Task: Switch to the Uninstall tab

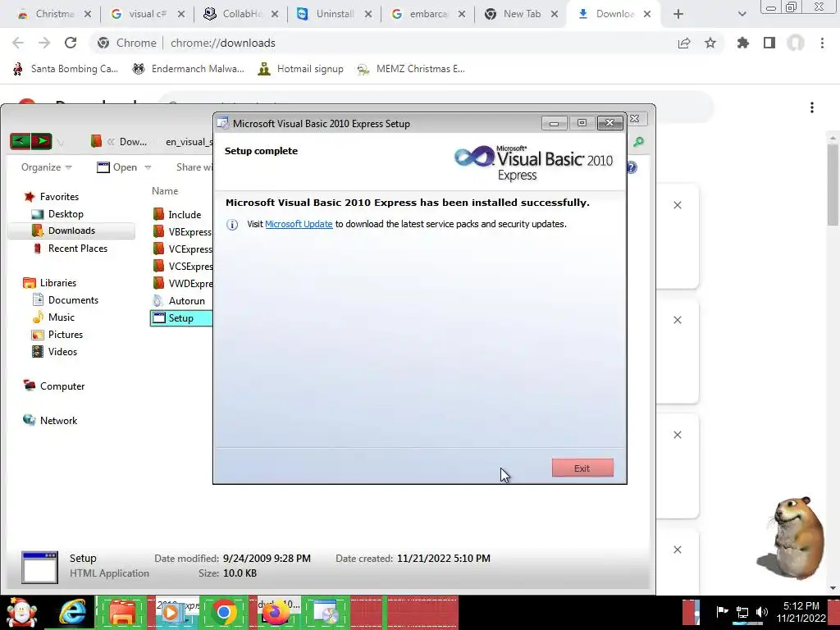Action: point(335,14)
